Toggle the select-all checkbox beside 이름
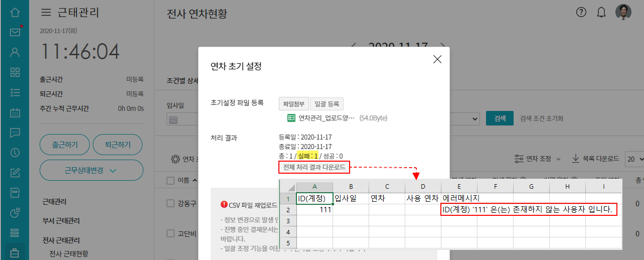This screenshot has height=260, width=644. pos(171,180)
